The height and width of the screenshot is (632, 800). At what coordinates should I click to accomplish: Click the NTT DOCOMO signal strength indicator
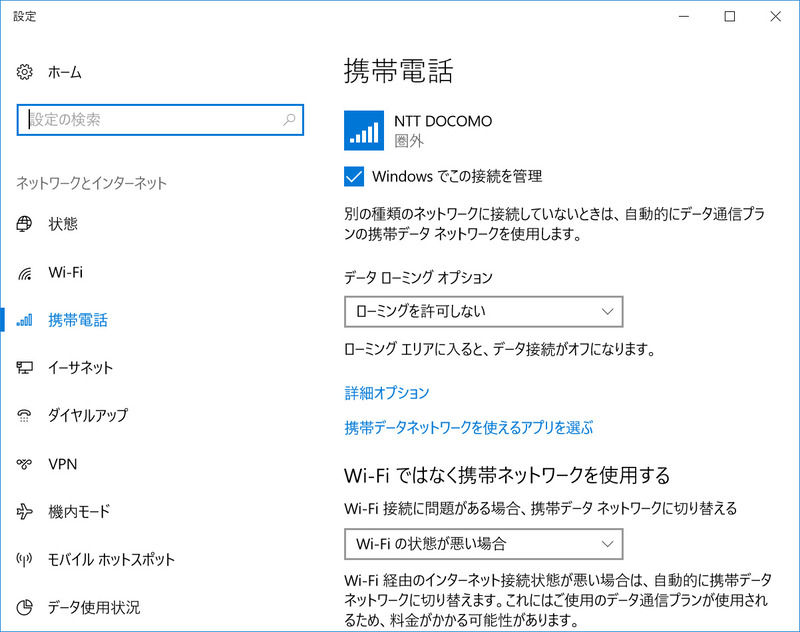pos(363,128)
